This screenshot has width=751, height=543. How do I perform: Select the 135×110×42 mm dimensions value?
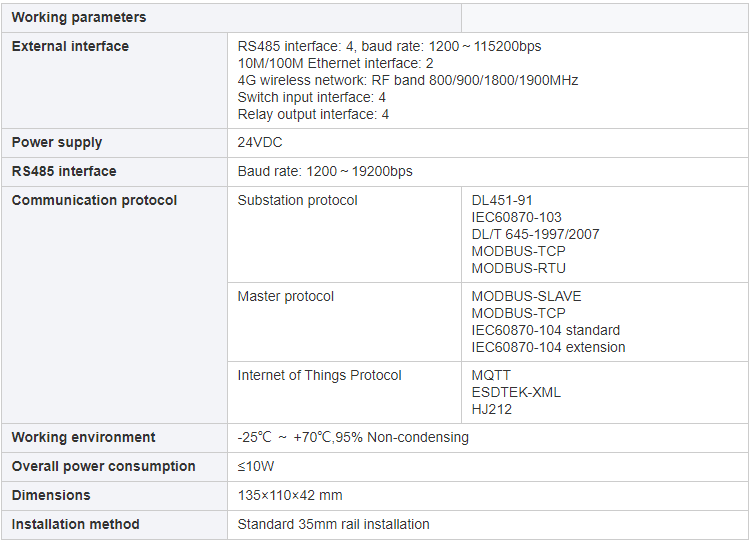(290, 495)
